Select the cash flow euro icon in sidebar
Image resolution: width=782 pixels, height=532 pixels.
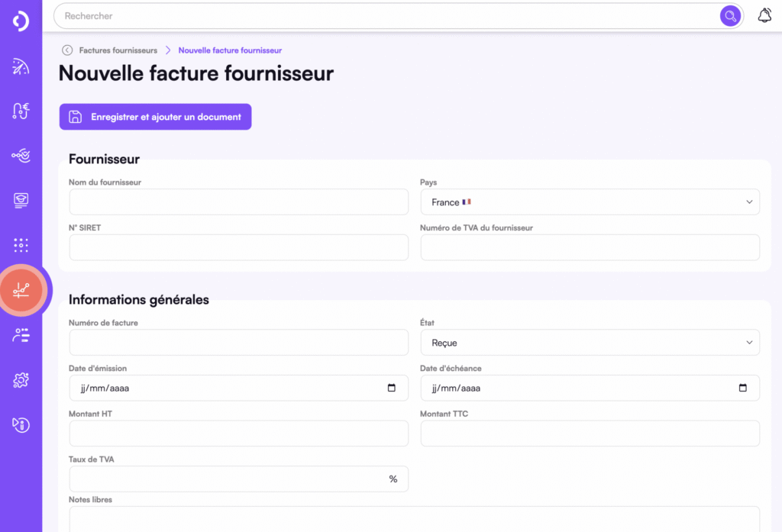coord(21,111)
